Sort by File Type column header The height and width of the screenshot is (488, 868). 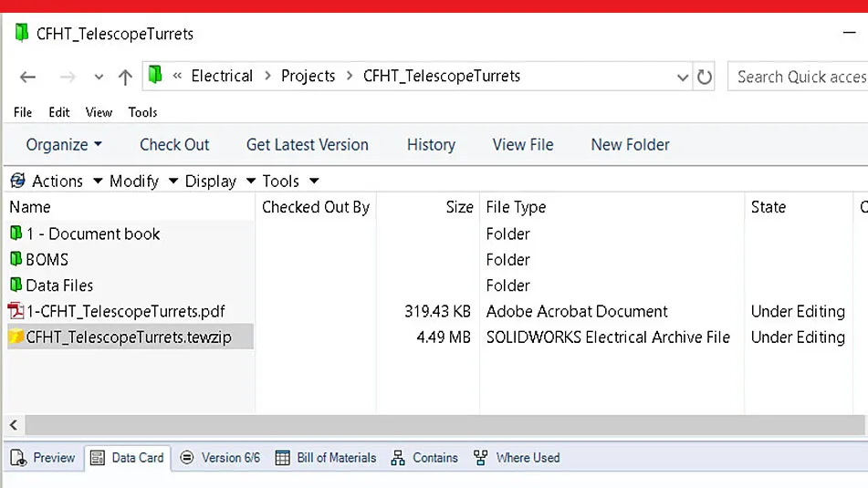(516, 207)
